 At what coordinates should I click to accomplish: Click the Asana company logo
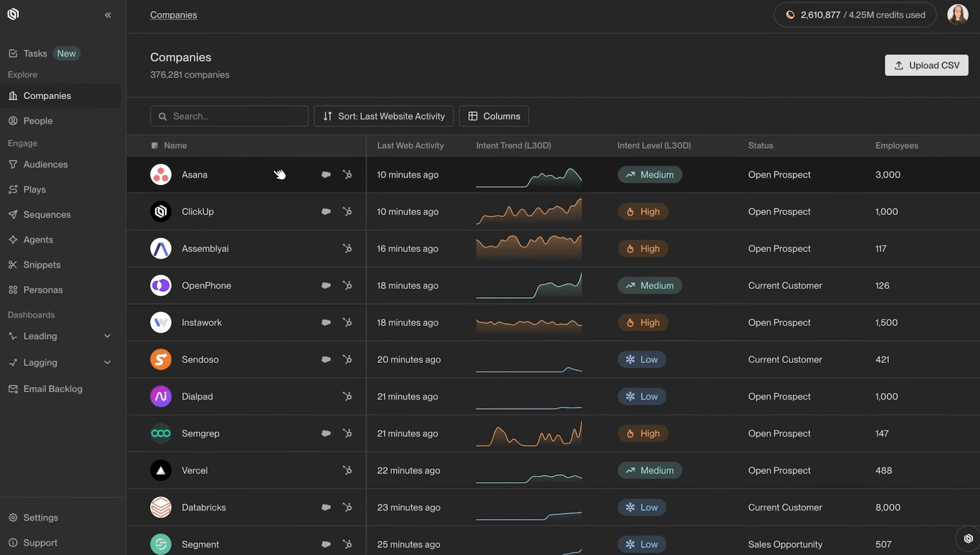click(x=161, y=174)
